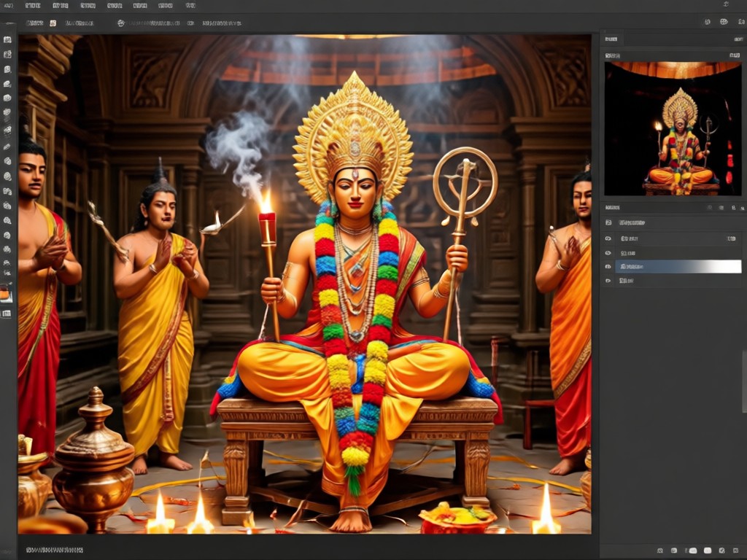Viewport: 747px width, 560px height.
Task: Click the first text label in the options bar
Action: coord(35,23)
